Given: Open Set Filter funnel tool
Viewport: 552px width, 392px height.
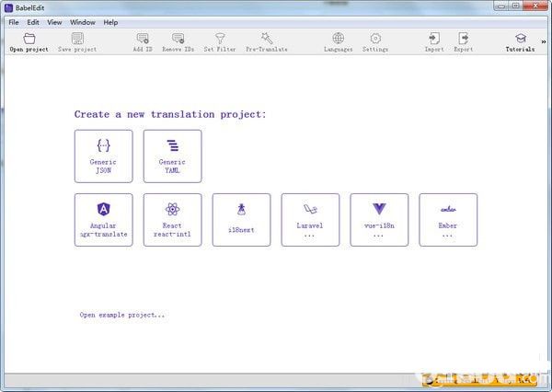Looking at the screenshot, I should (220, 42).
